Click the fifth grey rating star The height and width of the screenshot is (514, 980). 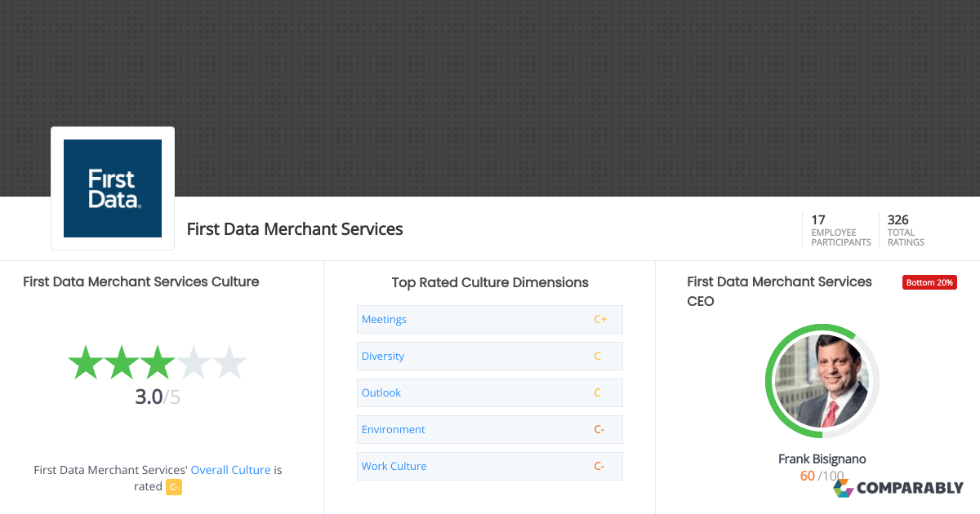point(229,362)
